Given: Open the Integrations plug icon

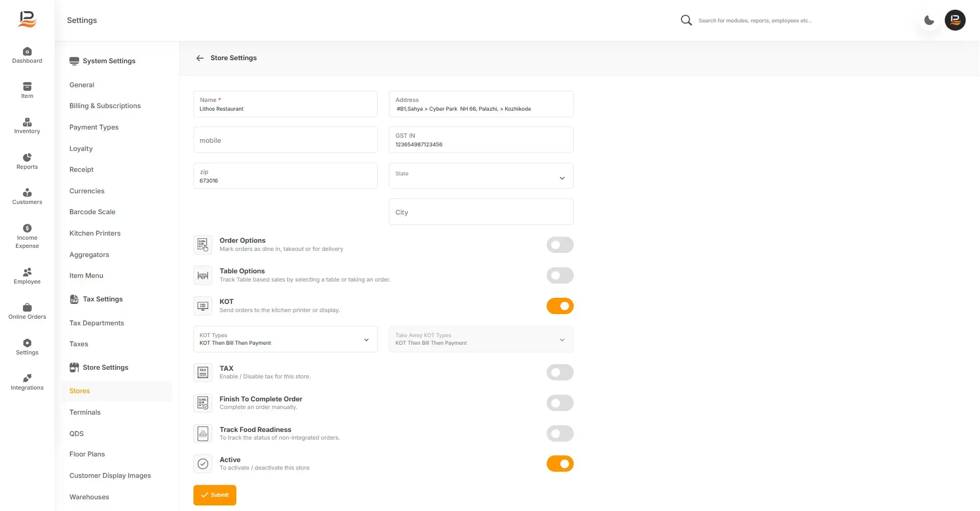Looking at the screenshot, I should (x=27, y=378).
